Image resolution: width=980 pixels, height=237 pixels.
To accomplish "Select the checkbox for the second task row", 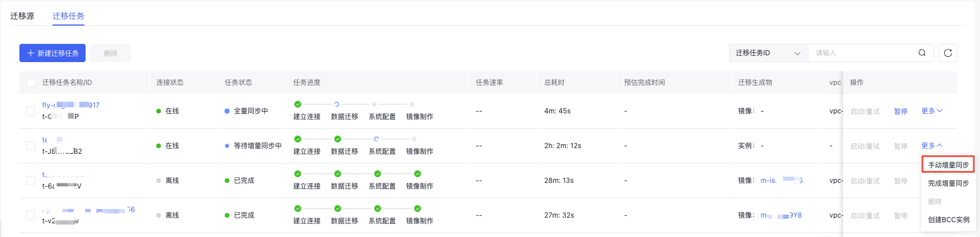I will point(31,146).
